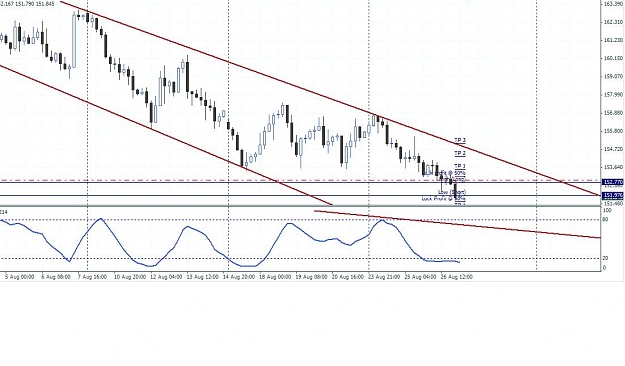Click the 14 Aug 20:00 time label
The image size is (625, 366).
pos(239,276)
